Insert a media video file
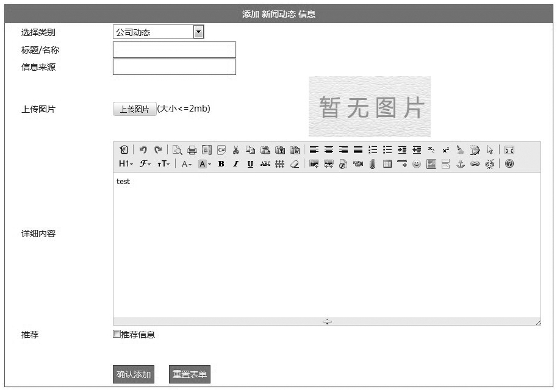Screen dimensions: 557x392 click(x=358, y=163)
